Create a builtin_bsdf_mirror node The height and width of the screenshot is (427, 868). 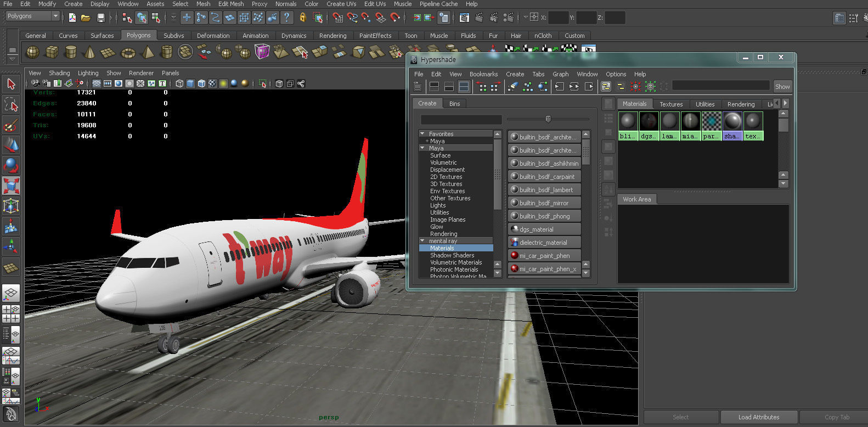544,203
